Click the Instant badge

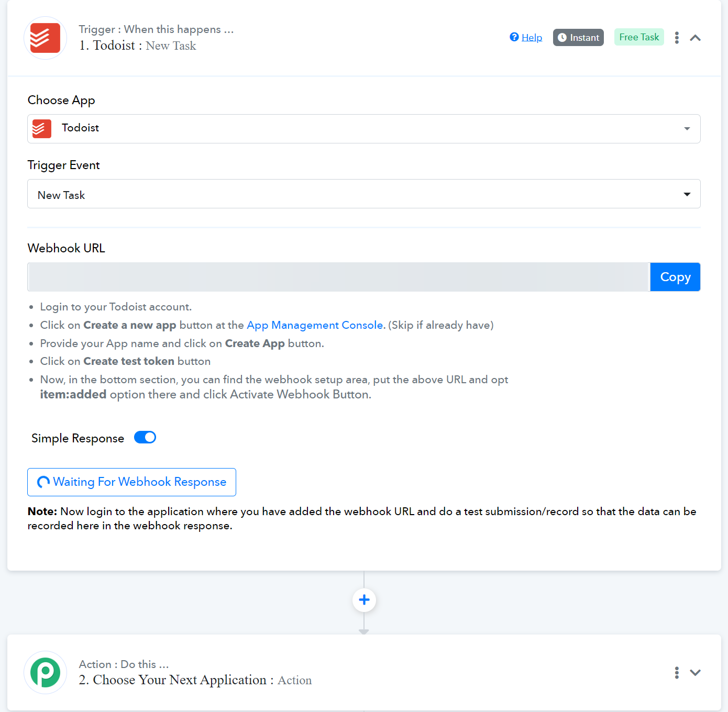coord(578,37)
